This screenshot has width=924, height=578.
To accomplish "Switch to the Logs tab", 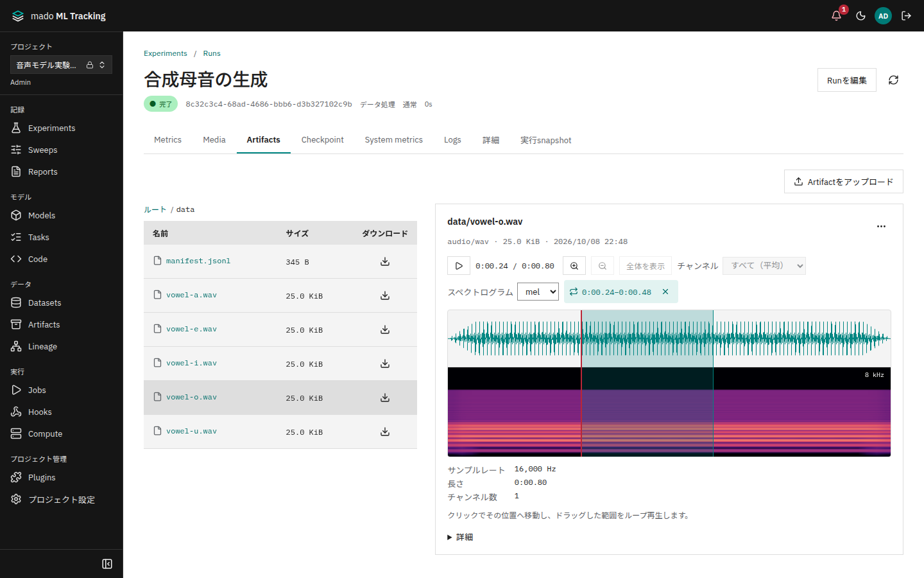I will coord(452,140).
